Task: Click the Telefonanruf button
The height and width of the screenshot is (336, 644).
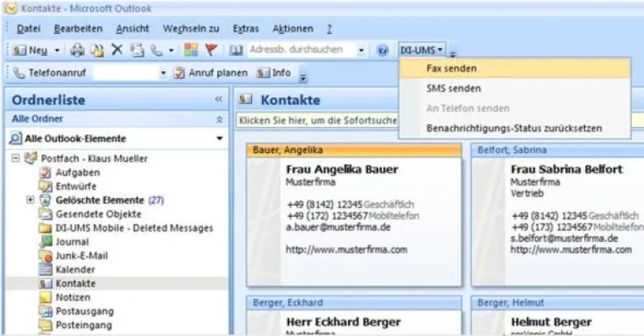Action: [x=49, y=73]
